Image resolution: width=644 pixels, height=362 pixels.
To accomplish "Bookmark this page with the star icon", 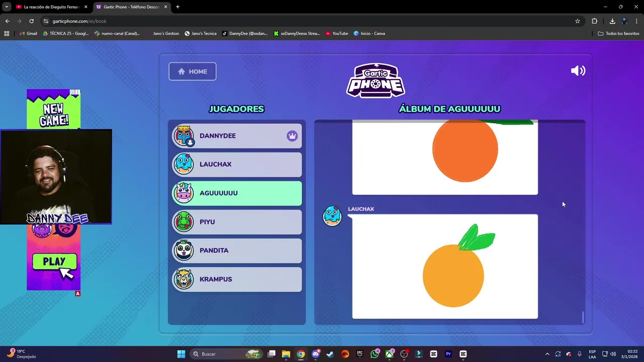I will (578, 21).
